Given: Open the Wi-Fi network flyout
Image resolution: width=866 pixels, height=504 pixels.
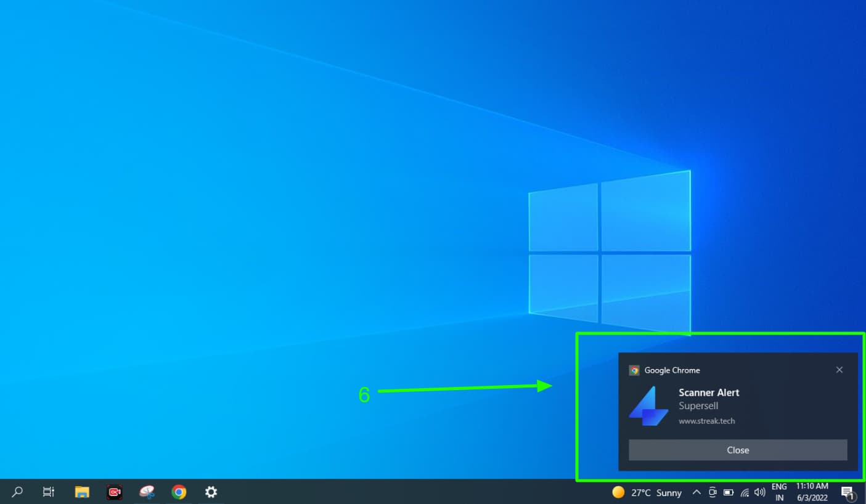Looking at the screenshot, I should coord(745,492).
